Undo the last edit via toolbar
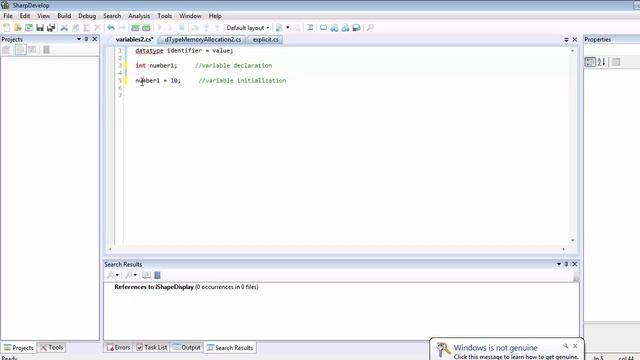Viewport: 640px width, 360px height. point(111,28)
